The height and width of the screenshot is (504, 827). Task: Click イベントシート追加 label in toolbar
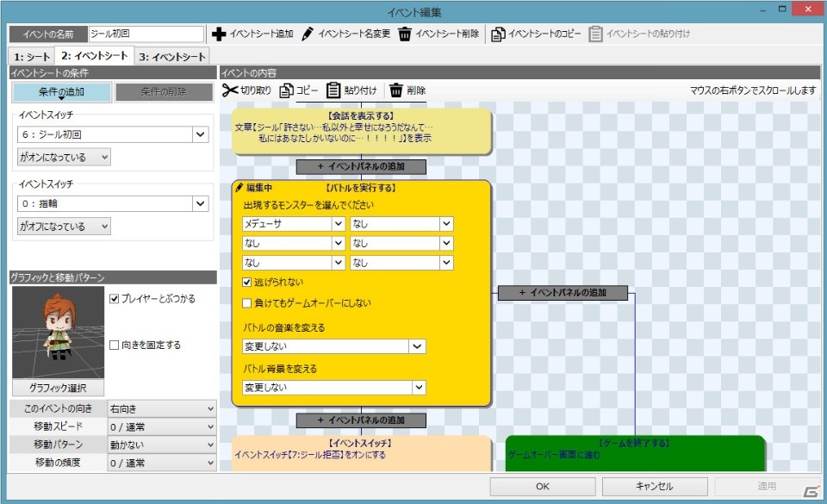(x=261, y=34)
